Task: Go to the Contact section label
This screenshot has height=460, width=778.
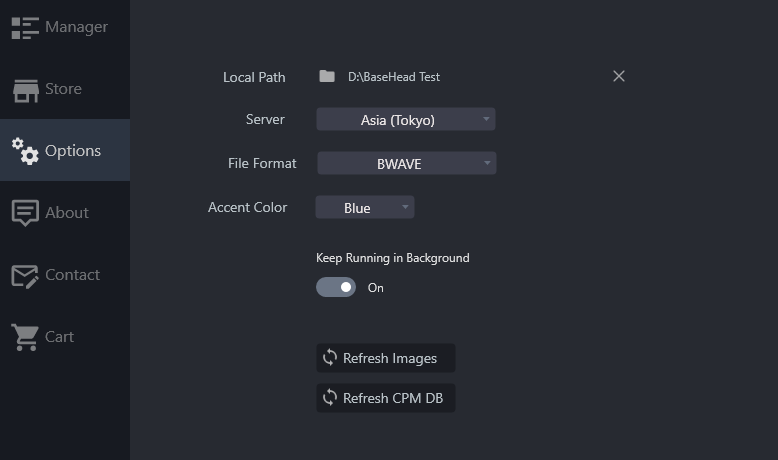Action: (x=72, y=275)
